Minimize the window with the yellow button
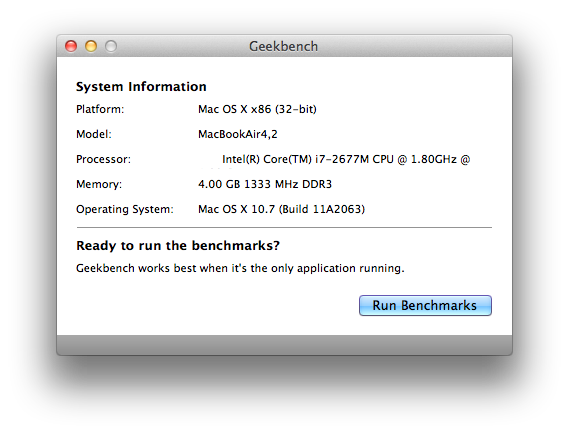The image size is (569, 434). point(91,46)
